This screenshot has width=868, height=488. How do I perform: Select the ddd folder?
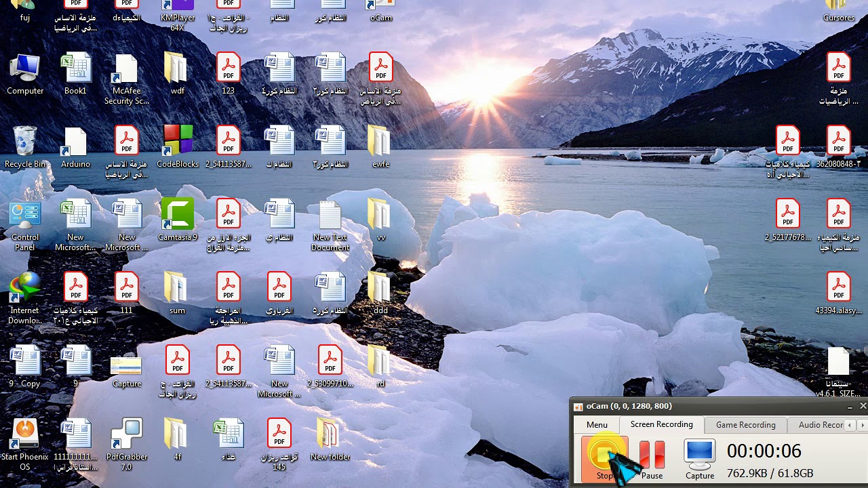(380, 293)
